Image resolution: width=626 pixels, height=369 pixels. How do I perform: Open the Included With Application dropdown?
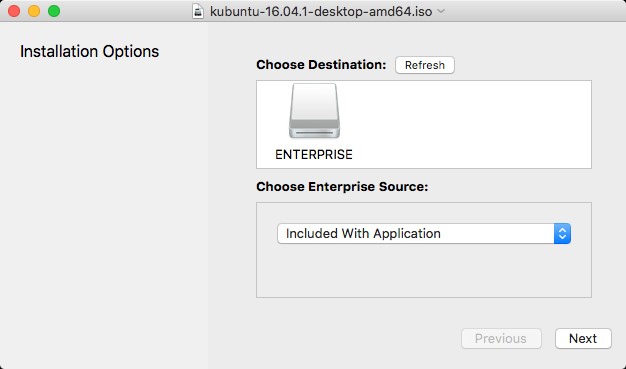click(x=424, y=233)
